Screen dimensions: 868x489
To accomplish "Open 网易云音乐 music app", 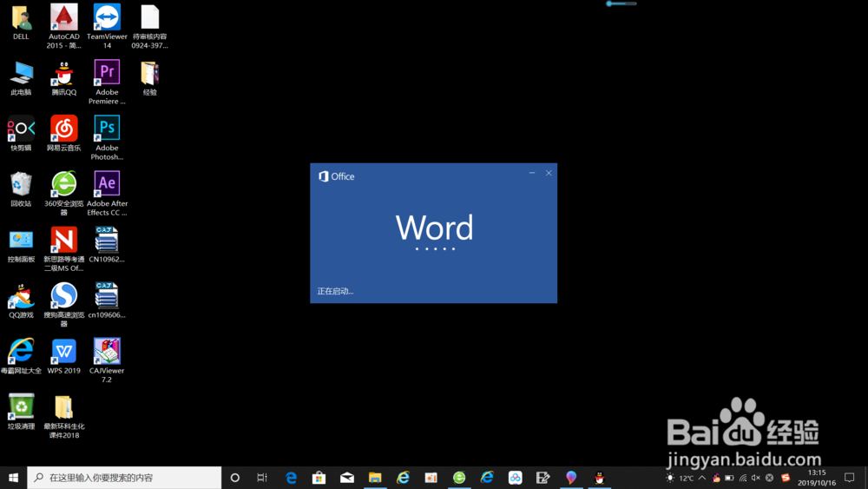I will [63, 134].
